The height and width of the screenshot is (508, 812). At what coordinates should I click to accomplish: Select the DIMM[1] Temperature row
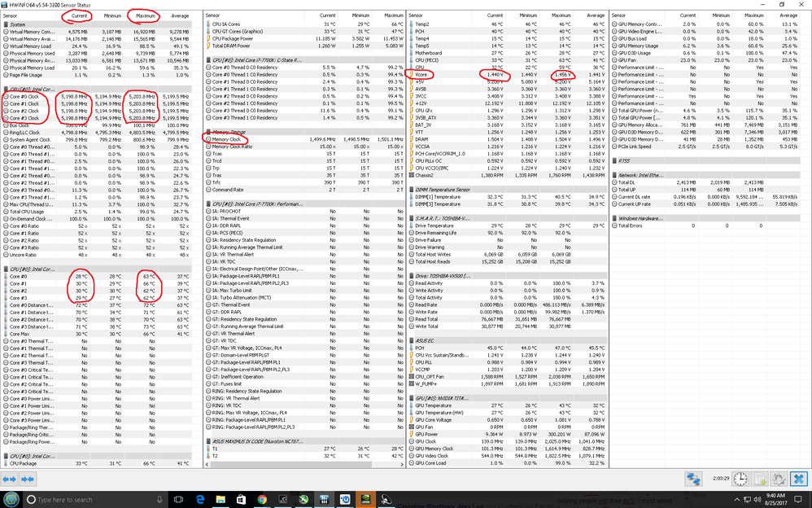(x=508, y=197)
